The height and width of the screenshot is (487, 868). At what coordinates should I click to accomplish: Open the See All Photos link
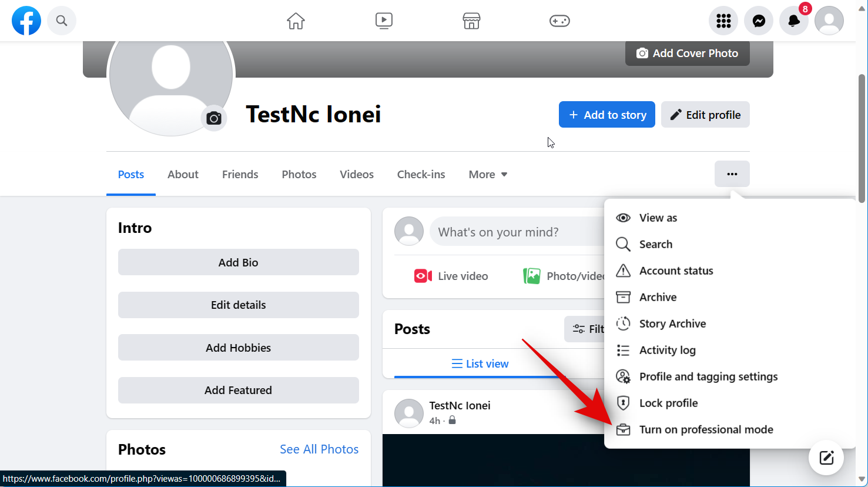(x=319, y=449)
